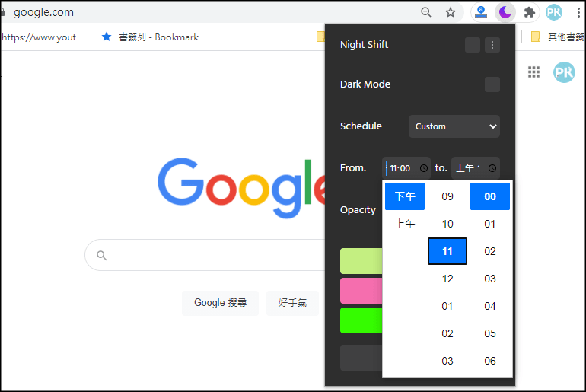This screenshot has width=586, height=392.
Task: Click the to time input showing 上午
Action: (476, 168)
